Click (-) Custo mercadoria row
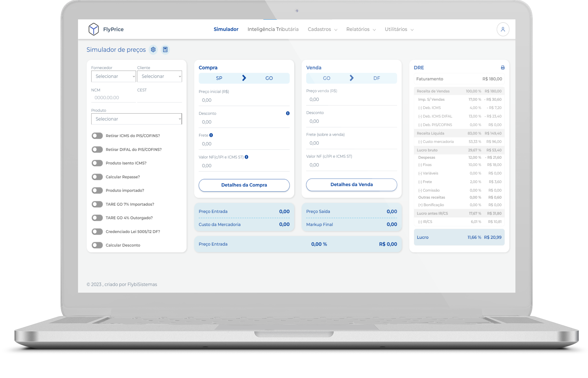Image resolution: width=588 pixels, height=378 pixels. click(459, 142)
